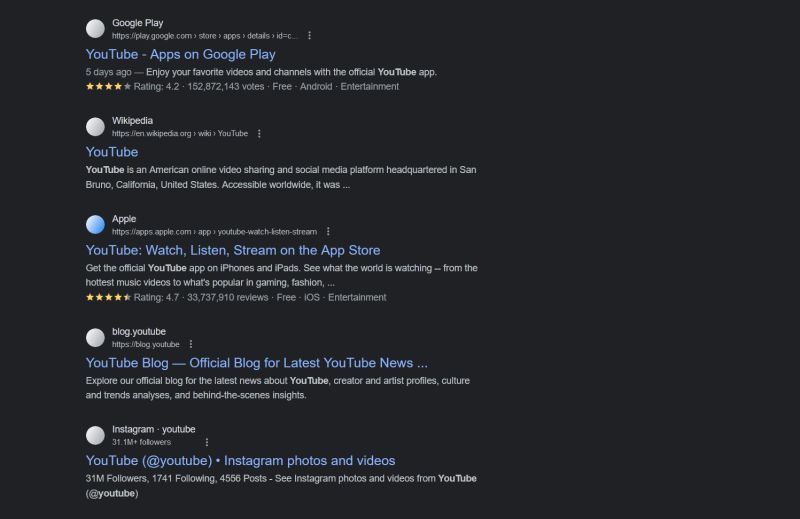
Task: Click the blog.youtube result favicon
Action: click(95, 337)
